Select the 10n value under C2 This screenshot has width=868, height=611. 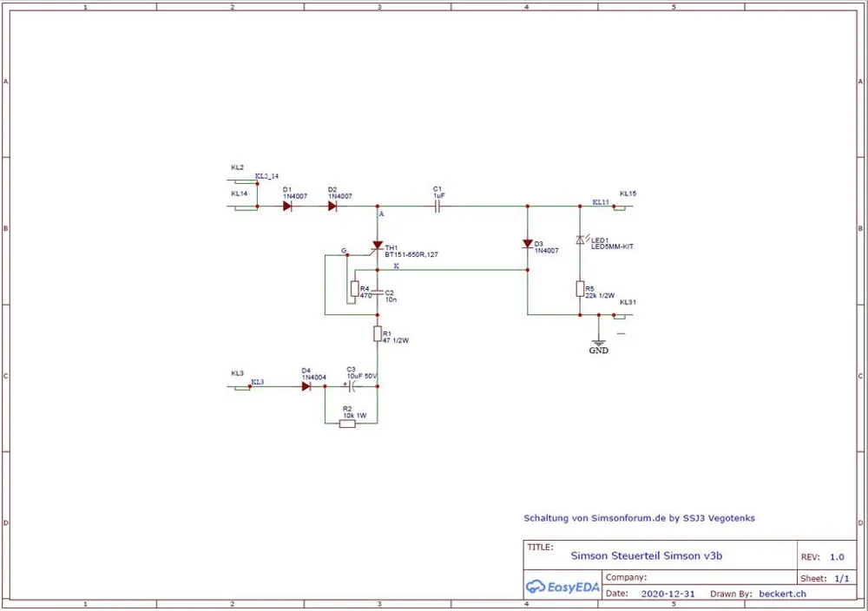click(391, 299)
